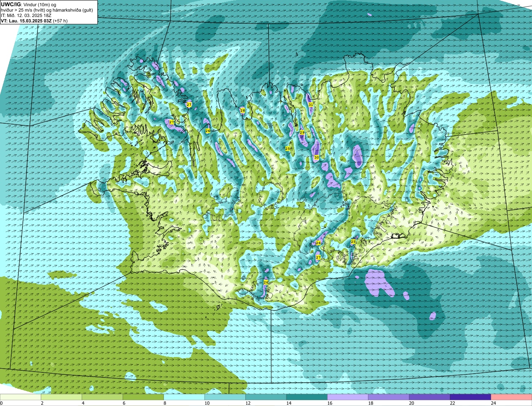Click the pink above-24 m/s legend swatch

tap(511, 397)
